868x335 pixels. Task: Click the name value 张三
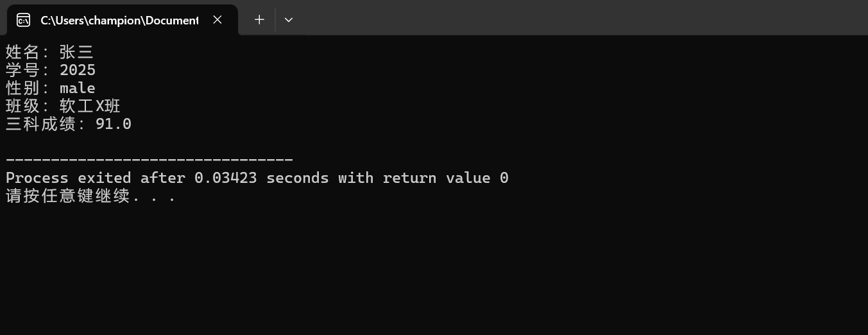77,52
